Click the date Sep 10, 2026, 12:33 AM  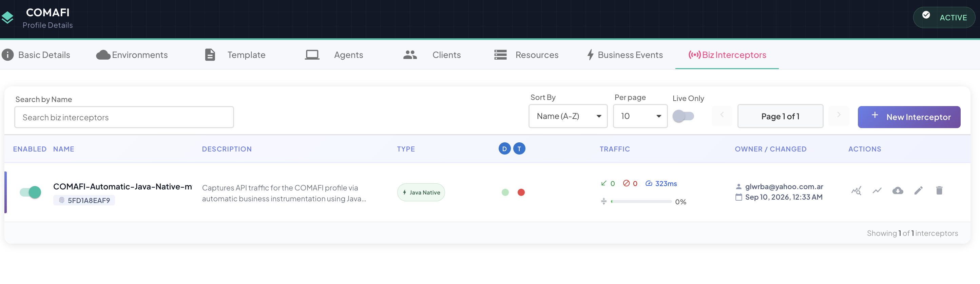pos(784,197)
